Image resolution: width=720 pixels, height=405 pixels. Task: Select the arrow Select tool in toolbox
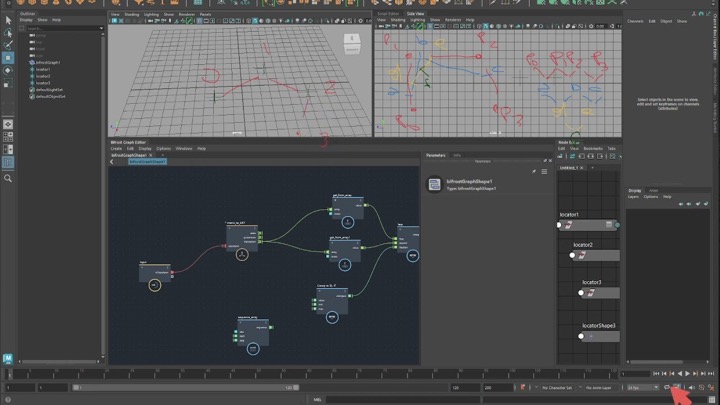pos(8,20)
